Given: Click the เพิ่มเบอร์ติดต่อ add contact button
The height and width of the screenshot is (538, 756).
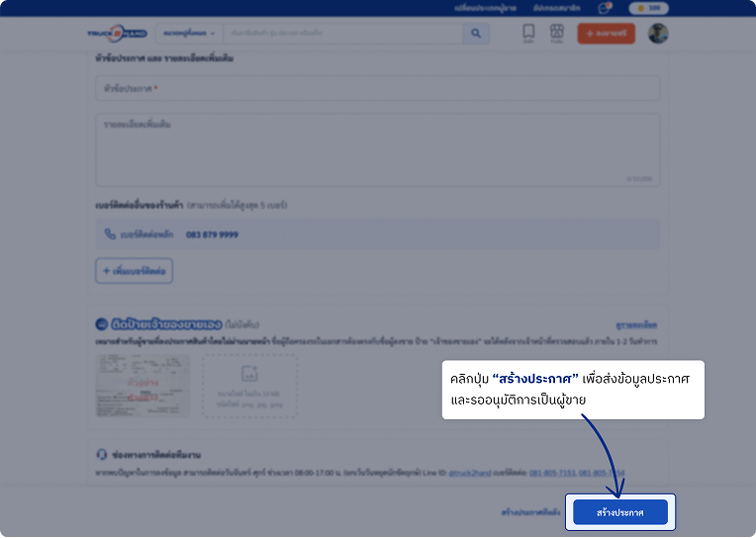Looking at the screenshot, I should [x=134, y=271].
